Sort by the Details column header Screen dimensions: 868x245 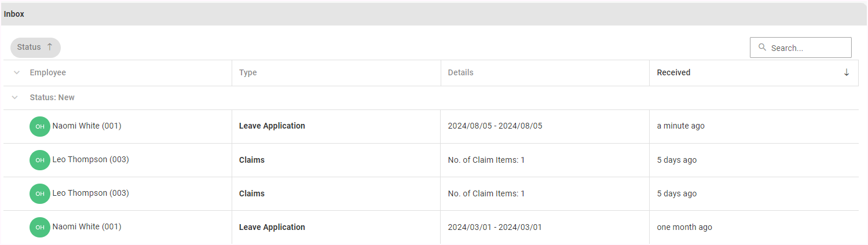pyautogui.click(x=460, y=72)
